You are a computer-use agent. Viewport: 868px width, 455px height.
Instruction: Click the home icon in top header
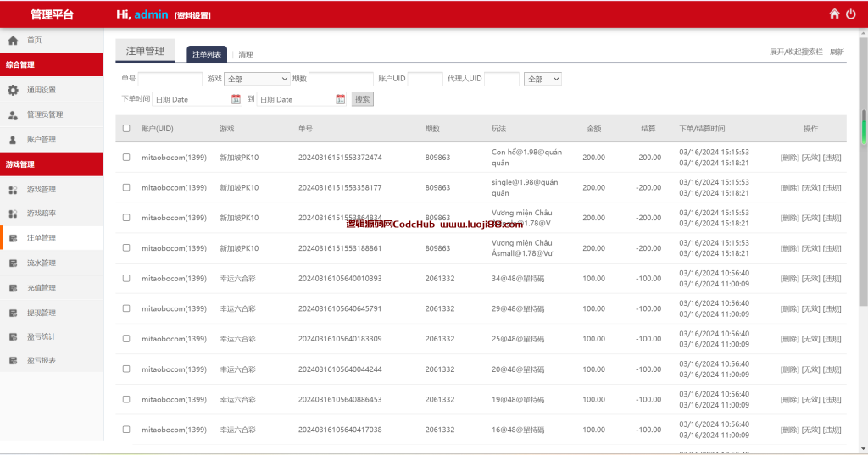834,14
